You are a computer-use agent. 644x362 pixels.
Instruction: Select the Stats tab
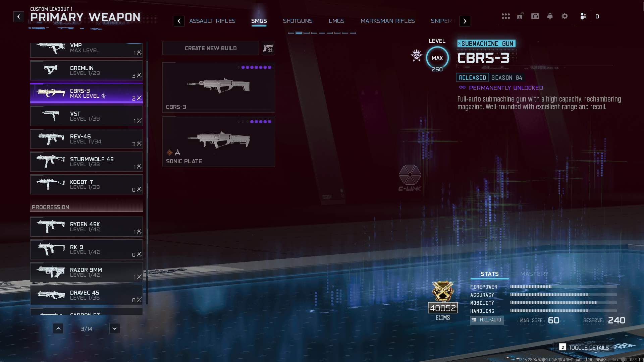pos(490,274)
